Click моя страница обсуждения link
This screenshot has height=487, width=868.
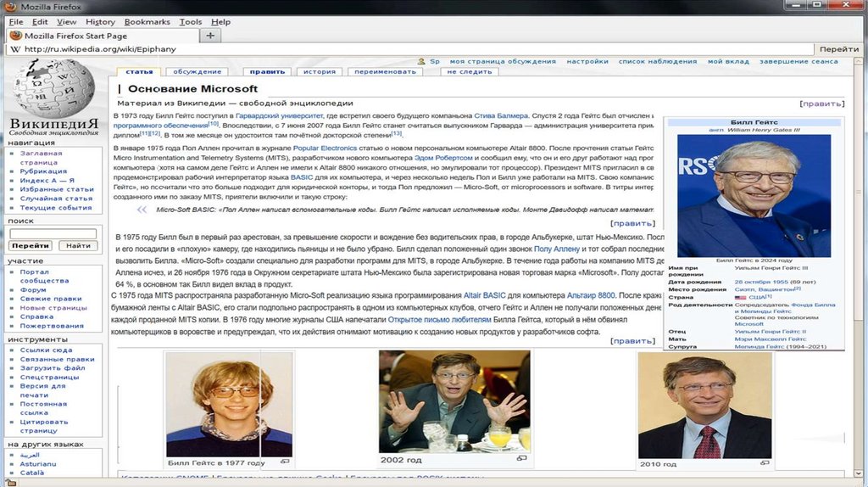[503, 61]
